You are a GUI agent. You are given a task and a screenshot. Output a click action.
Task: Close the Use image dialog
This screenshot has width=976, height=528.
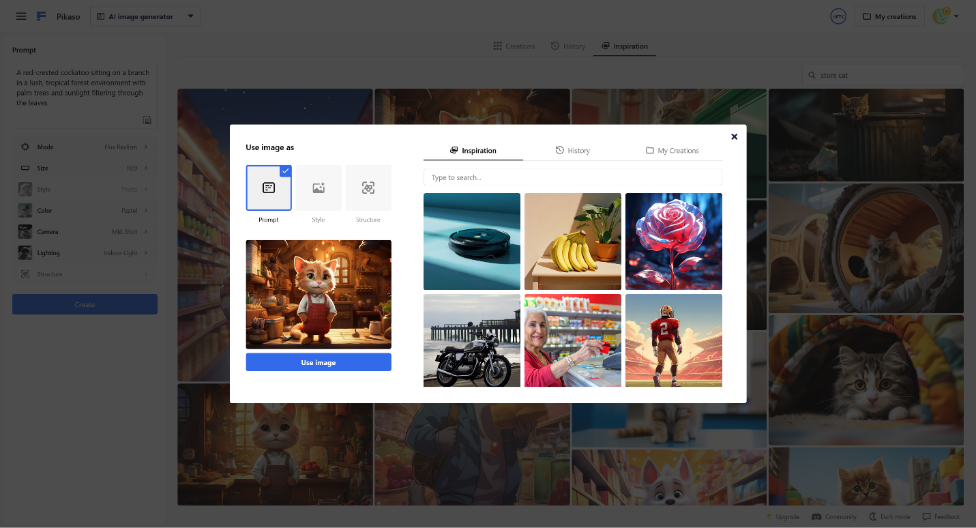pos(734,137)
